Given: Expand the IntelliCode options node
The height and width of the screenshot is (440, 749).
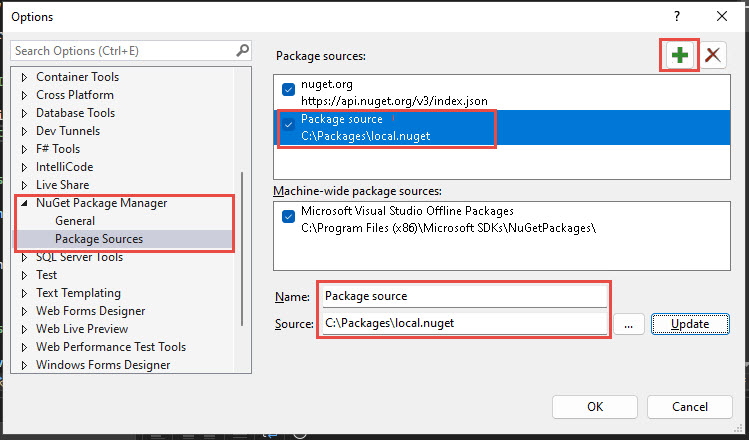Looking at the screenshot, I should [24, 167].
